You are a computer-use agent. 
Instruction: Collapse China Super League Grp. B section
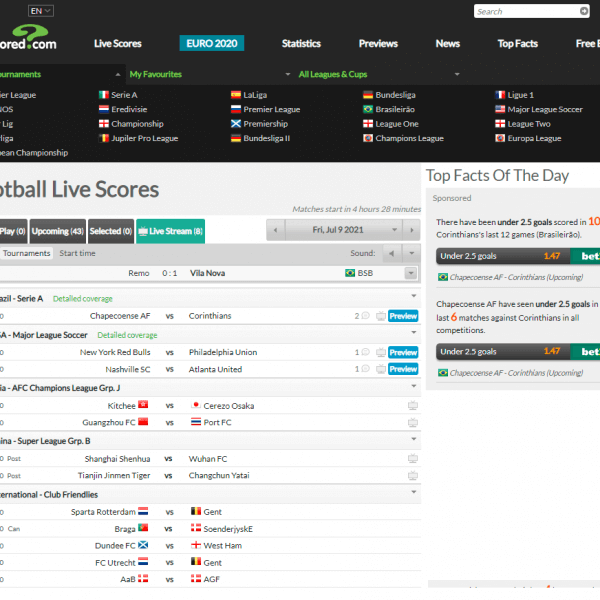pos(414,439)
